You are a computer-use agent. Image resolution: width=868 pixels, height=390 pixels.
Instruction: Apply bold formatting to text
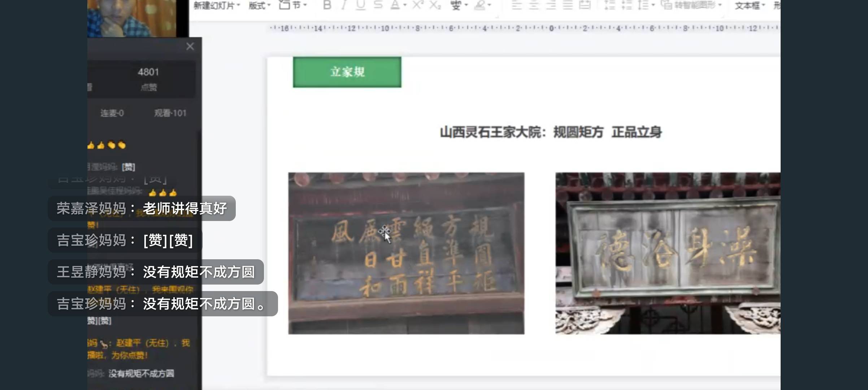(x=327, y=5)
